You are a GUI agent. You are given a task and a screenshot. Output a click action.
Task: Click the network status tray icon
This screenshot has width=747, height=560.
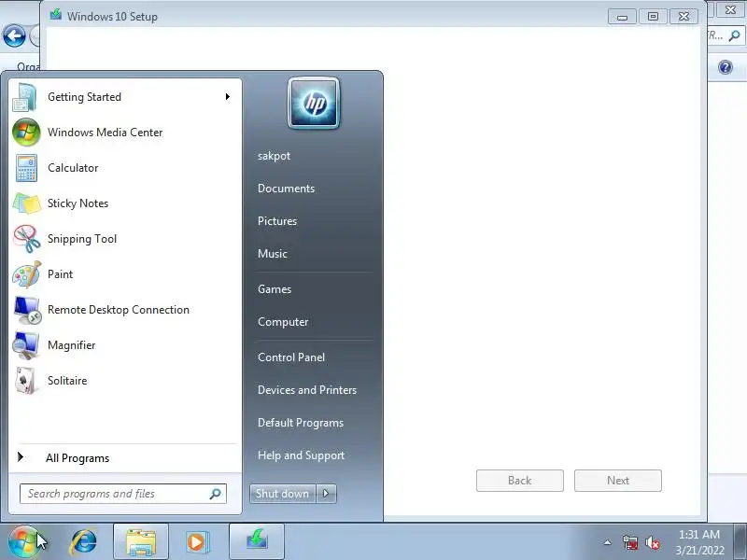point(630,542)
